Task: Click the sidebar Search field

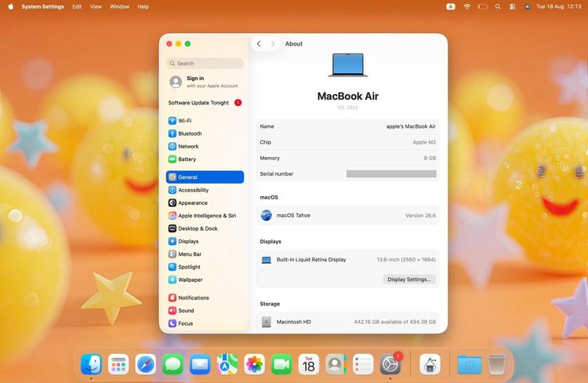Action: [x=205, y=63]
